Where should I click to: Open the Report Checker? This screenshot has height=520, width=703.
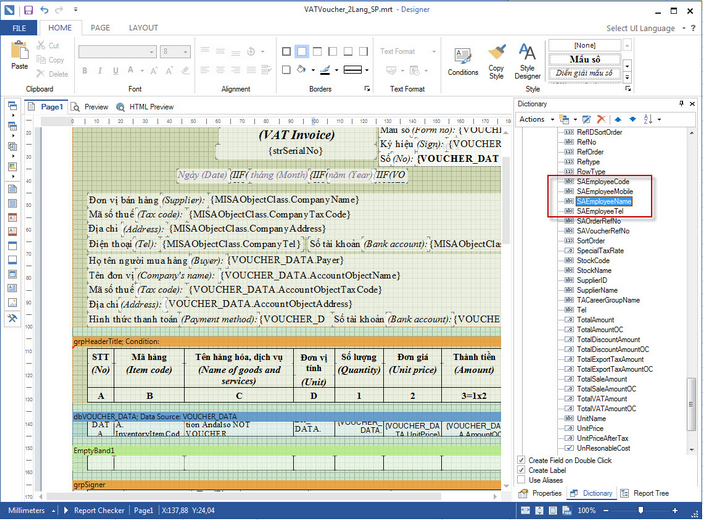coord(94,510)
